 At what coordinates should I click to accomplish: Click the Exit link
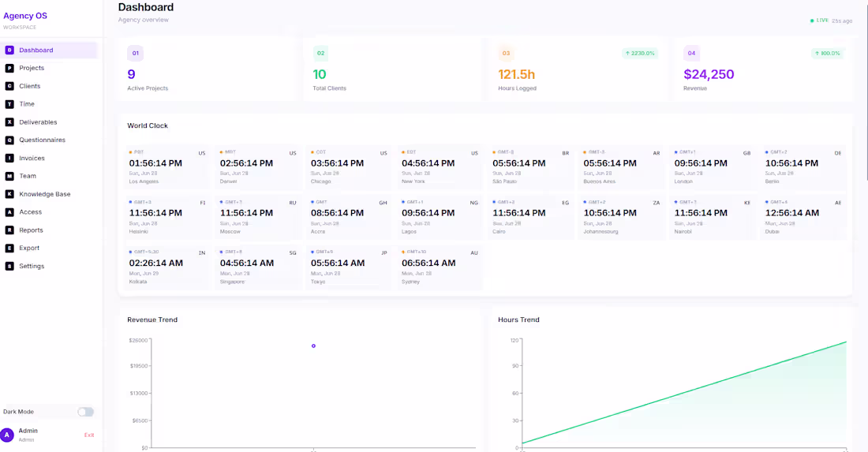point(89,435)
